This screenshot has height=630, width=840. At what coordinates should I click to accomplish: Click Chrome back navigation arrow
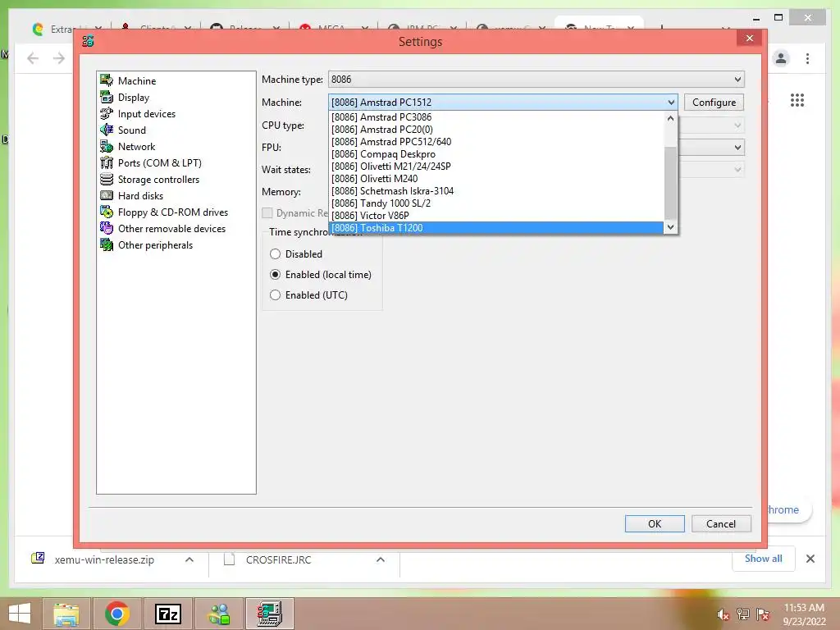coord(33,58)
